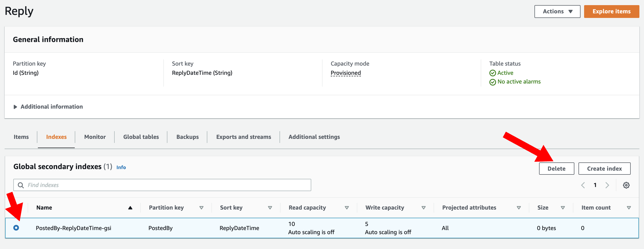Switch to Exports and streams tab
The width and height of the screenshot is (644, 249).
pos(244,137)
